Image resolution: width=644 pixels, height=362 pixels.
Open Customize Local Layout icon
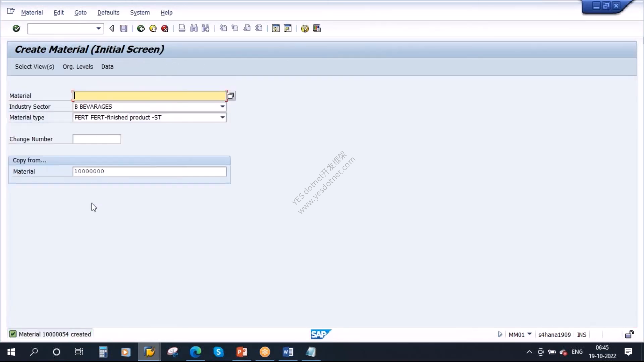[317, 28]
